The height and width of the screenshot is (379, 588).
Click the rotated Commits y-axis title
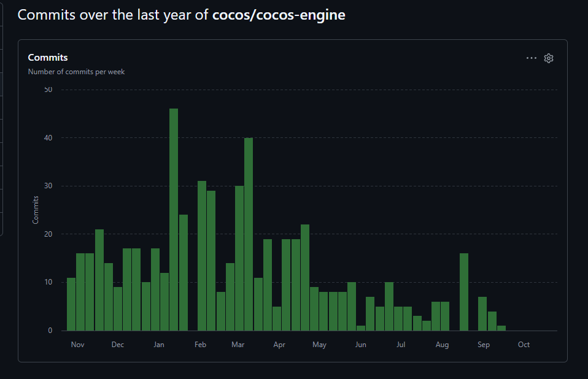[36, 210]
